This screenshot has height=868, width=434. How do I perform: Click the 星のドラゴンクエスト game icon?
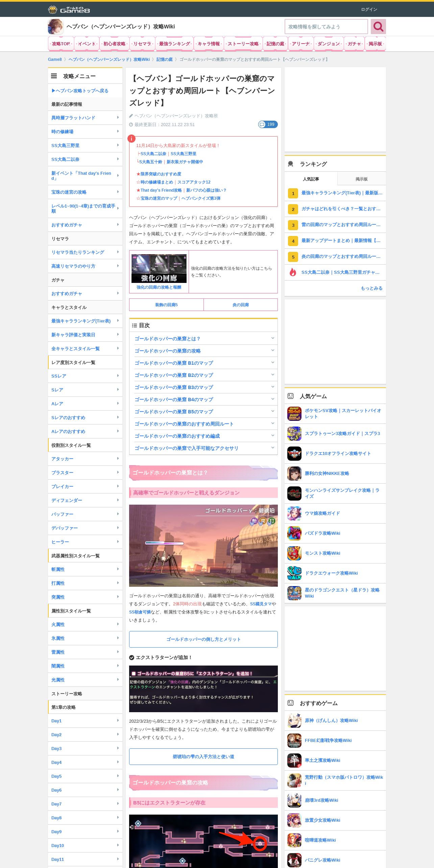294,593
